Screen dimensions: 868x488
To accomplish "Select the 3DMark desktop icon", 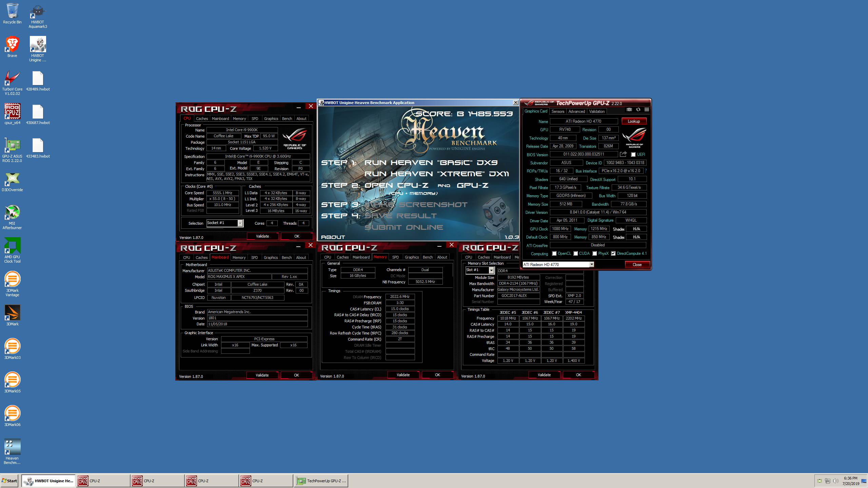I will (12, 316).
